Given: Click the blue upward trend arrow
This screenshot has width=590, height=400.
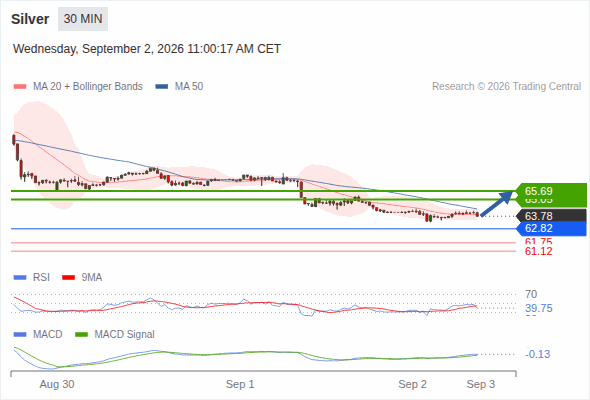Looking at the screenshot, I should [x=497, y=204].
